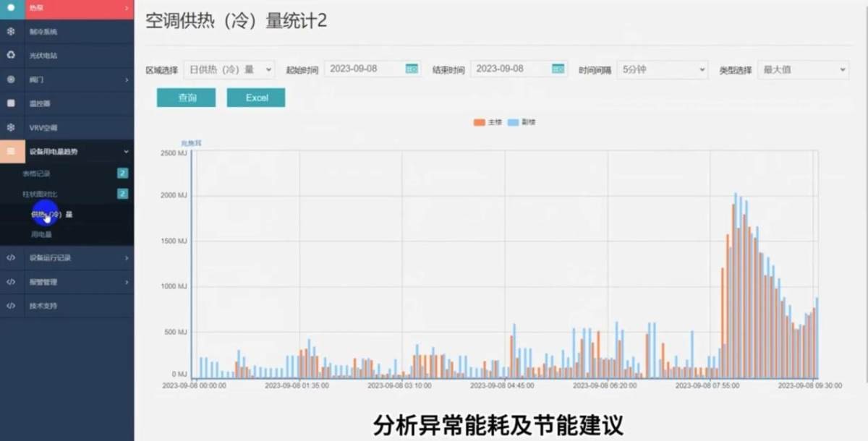The image size is (868, 441).
Task: Open the 时间间隔 5分钟 dropdown
Action: tap(662, 70)
